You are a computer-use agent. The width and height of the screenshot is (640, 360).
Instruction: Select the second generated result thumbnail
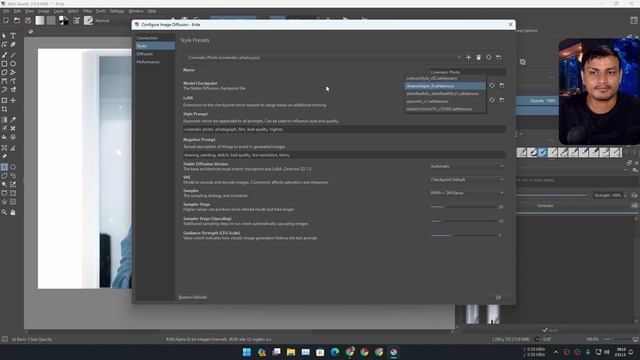click(493, 314)
